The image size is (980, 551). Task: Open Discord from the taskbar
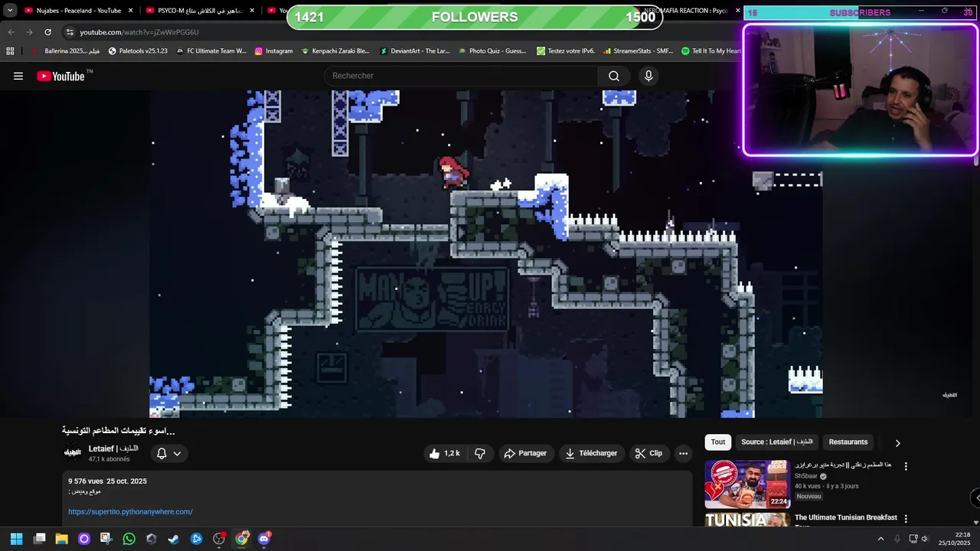(x=264, y=539)
